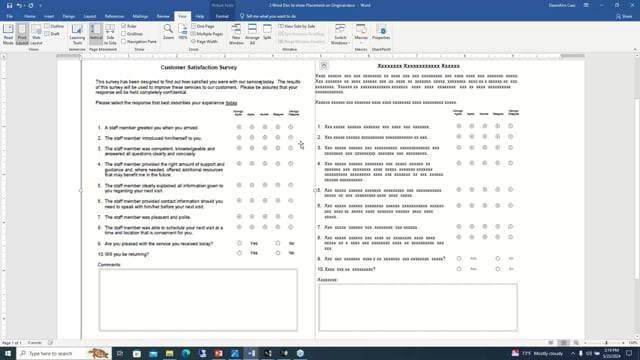This screenshot has width=640, height=360.
Task: Select No radio for question 10 in left survey
Action: click(278, 253)
